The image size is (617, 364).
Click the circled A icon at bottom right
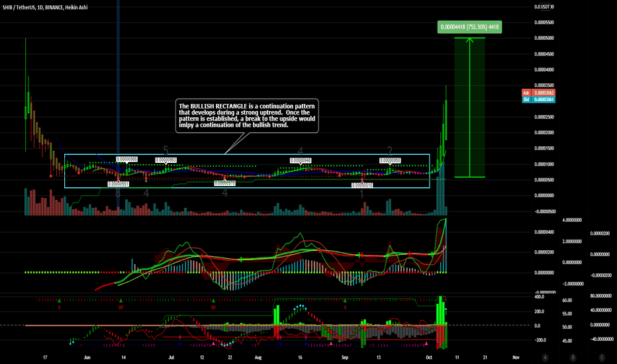click(x=545, y=357)
